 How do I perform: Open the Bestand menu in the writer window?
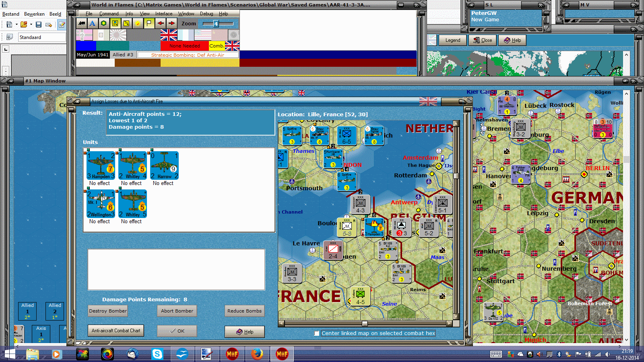coord(11,14)
